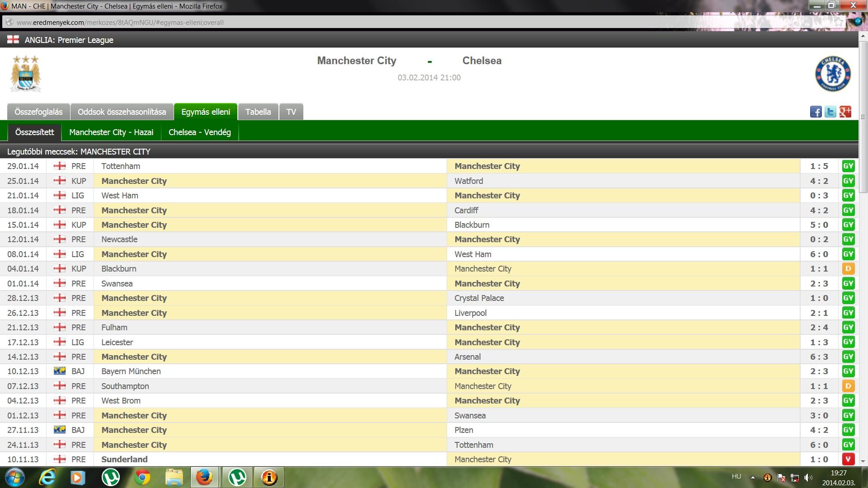Share match on Facebook icon
Image resolution: width=868 pixels, height=488 pixels.
(816, 112)
